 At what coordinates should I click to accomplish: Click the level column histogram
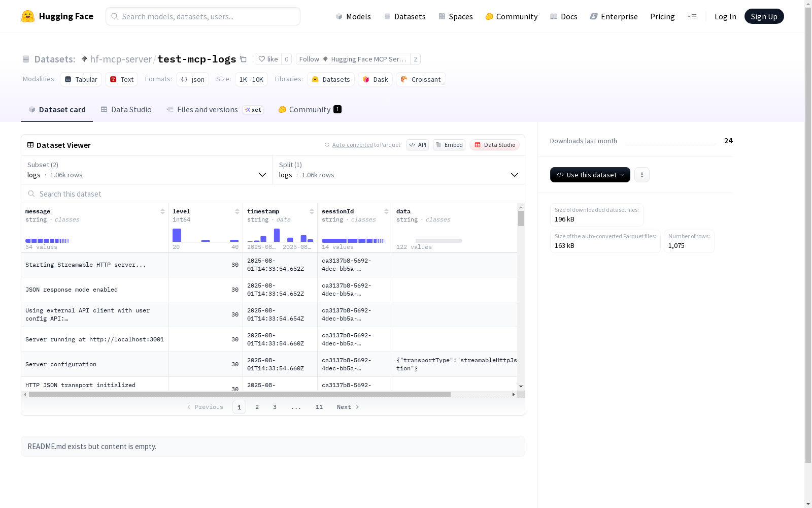click(x=206, y=235)
